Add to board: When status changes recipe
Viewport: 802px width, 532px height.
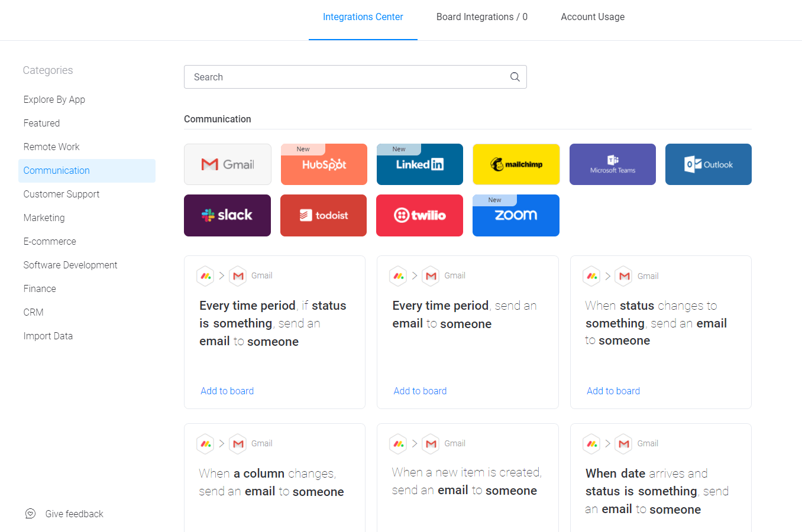613,391
